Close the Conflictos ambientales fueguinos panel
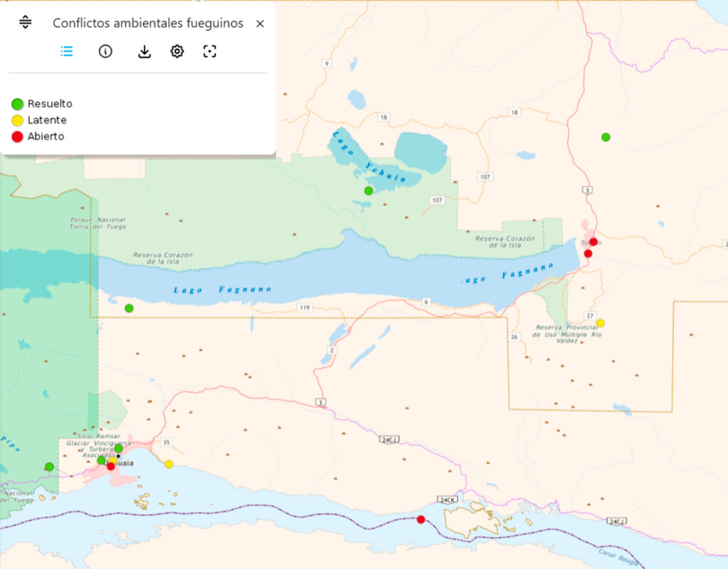 tap(260, 23)
